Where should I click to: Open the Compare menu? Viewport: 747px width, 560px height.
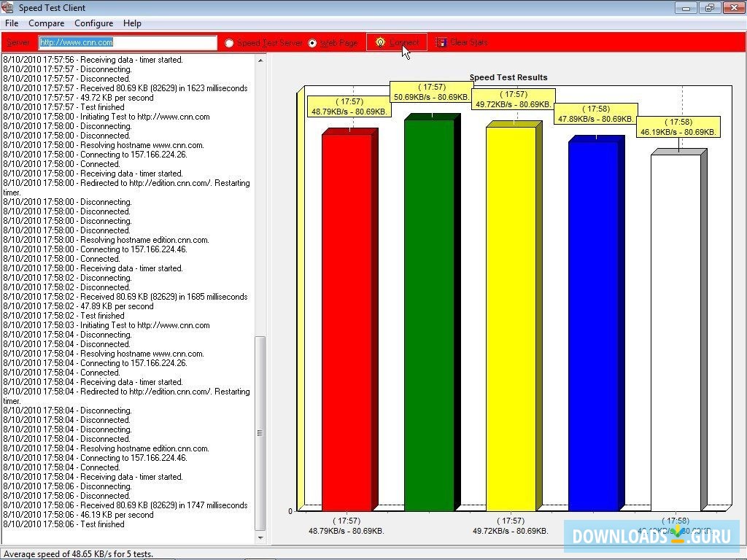point(46,23)
